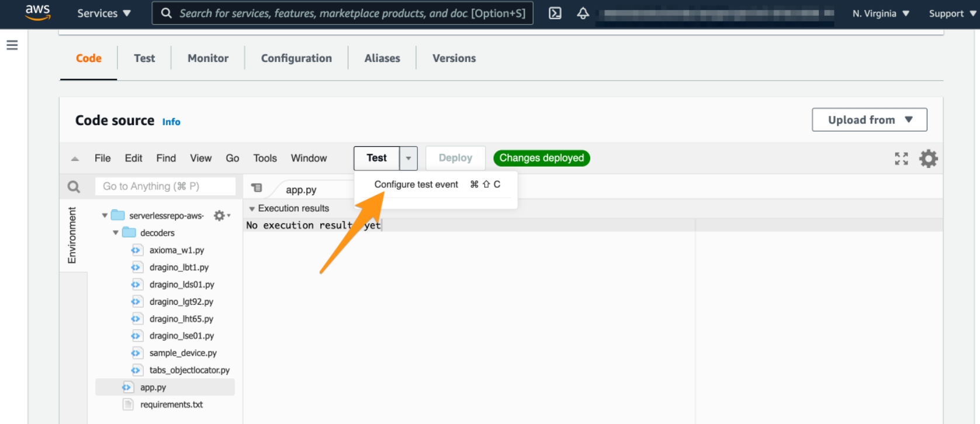Switch to the Test tab
This screenshot has width=980, height=424.
(144, 58)
